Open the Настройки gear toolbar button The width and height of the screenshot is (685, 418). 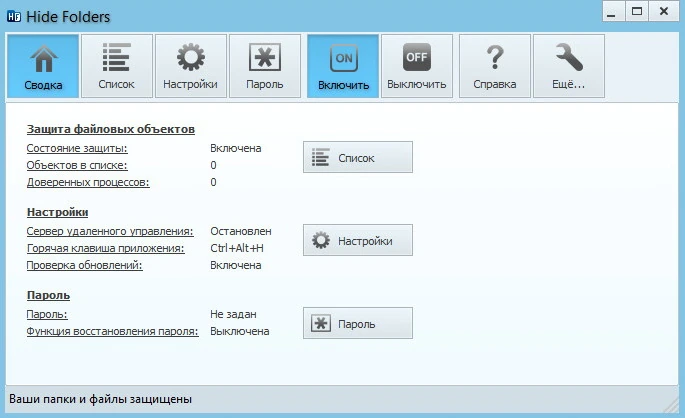tap(190, 66)
